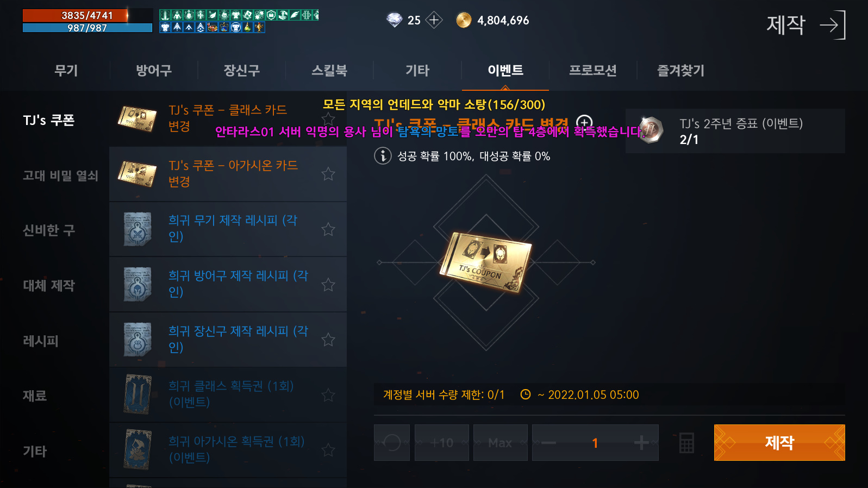Open the success rate info icon
Screen dimensions: 868x488
coord(383,156)
